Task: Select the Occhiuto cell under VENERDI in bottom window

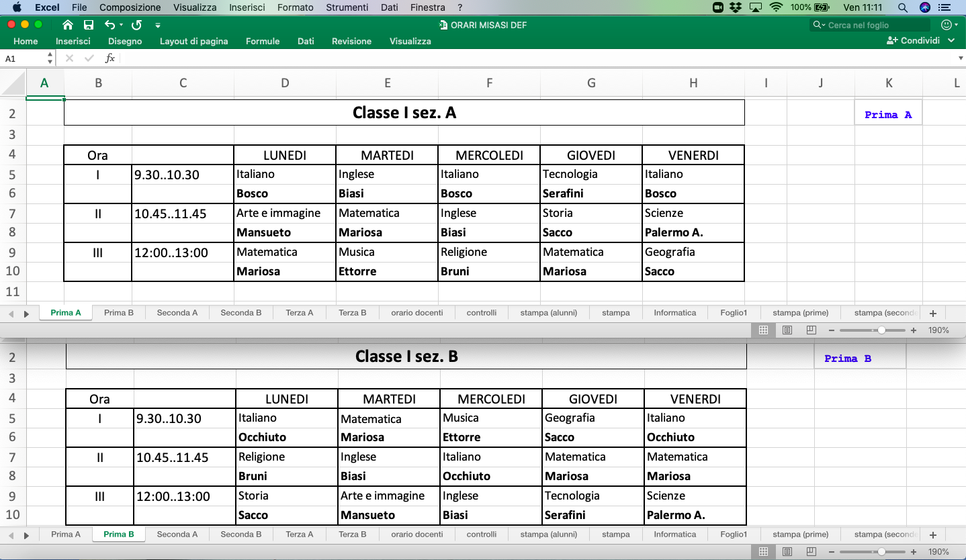Action: coord(695,437)
